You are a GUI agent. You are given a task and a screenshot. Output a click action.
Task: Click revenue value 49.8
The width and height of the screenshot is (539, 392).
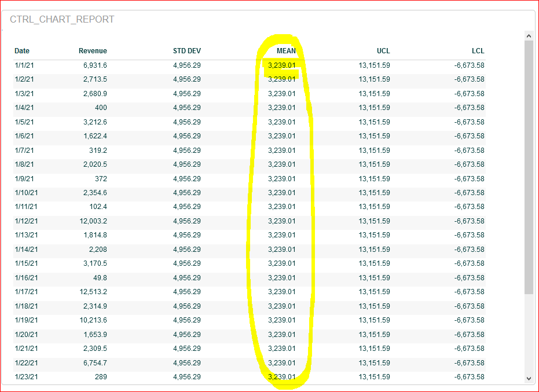click(100, 278)
